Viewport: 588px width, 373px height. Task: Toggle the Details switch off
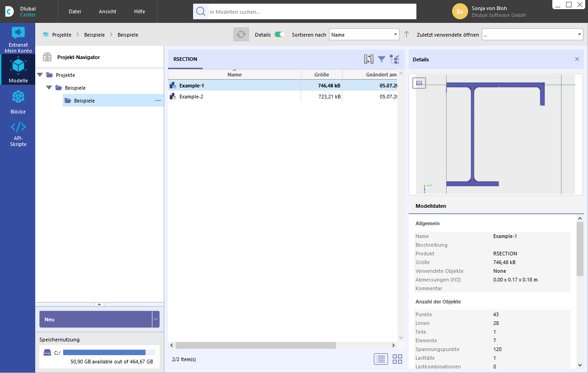280,35
